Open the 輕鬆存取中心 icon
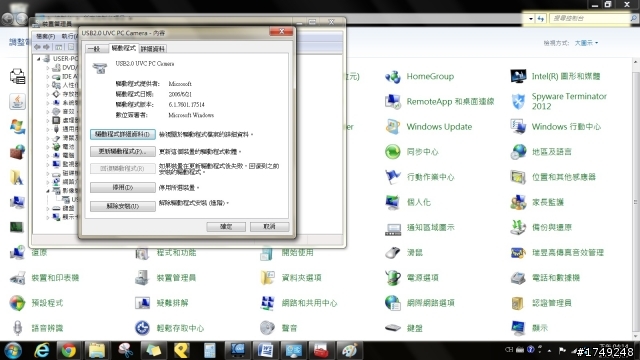 [x=142, y=328]
